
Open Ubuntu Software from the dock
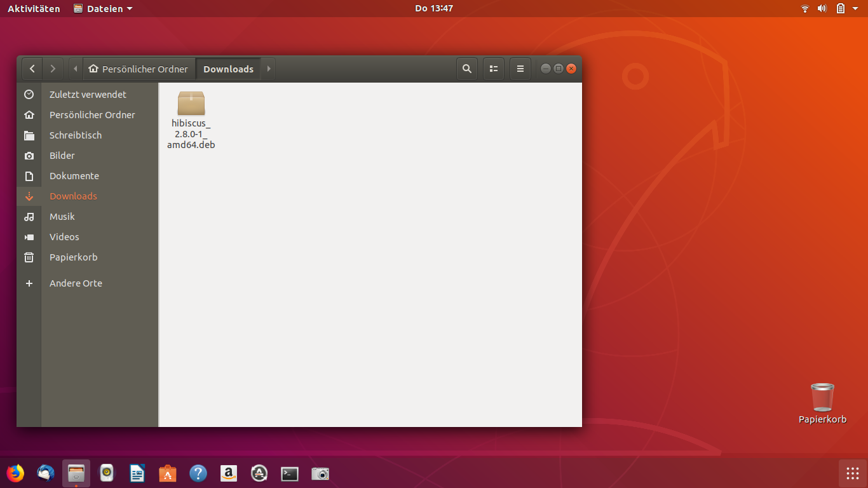tap(168, 473)
